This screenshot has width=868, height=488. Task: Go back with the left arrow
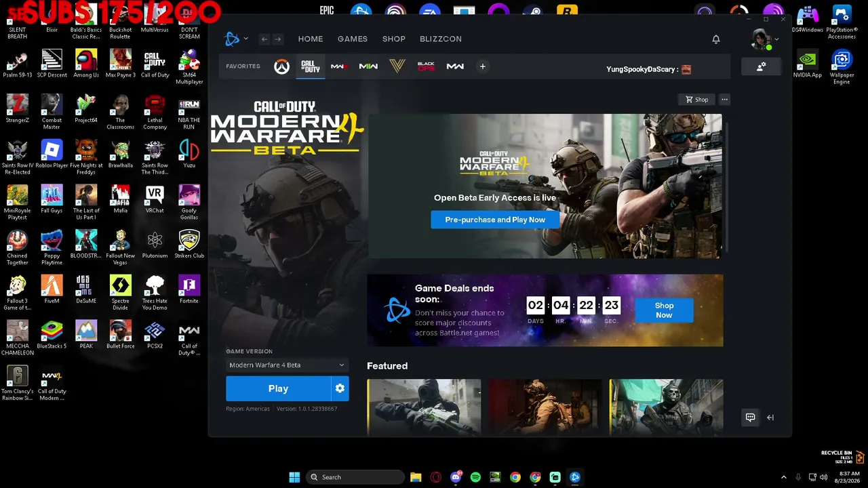(264, 39)
